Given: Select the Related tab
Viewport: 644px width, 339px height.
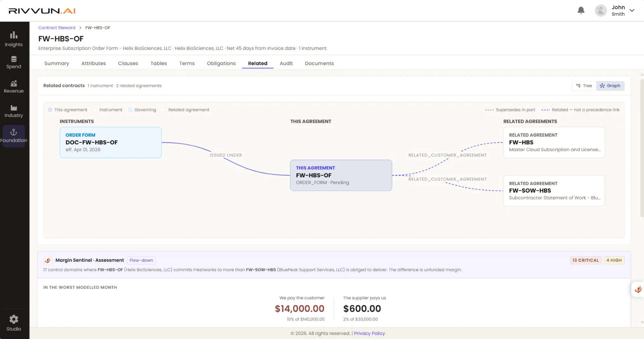Looking at the screenshot, I should [258, 64].
